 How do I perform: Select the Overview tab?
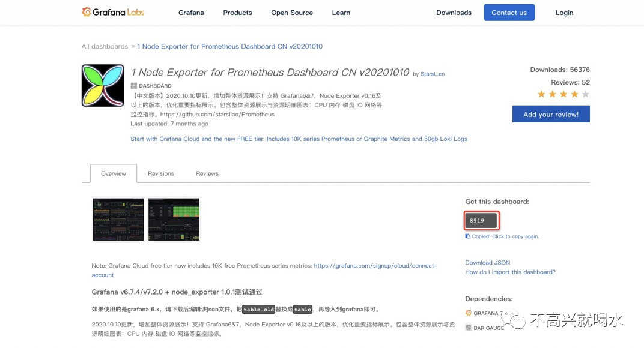pyautogui.click(x=114, y=173)
